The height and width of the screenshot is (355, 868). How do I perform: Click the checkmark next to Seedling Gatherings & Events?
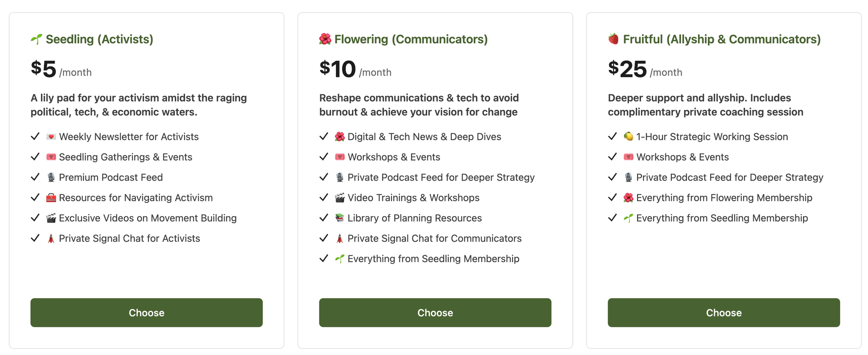click(35, 157)
